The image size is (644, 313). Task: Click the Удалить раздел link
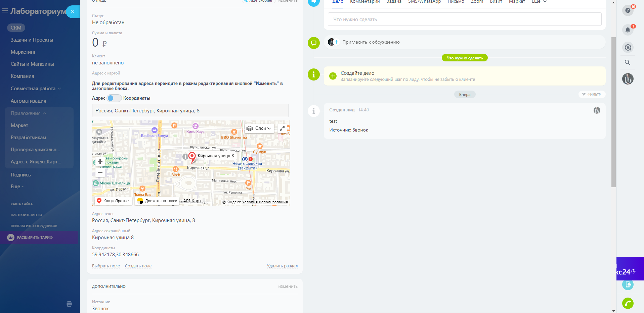click(282, 266)
